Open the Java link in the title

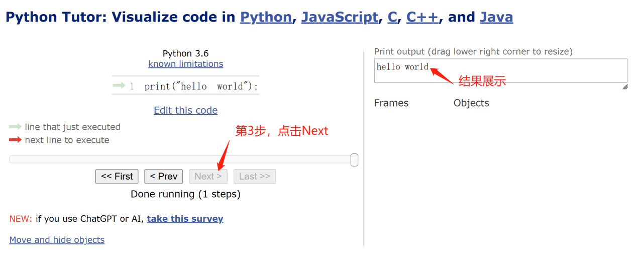click(496, 17)
